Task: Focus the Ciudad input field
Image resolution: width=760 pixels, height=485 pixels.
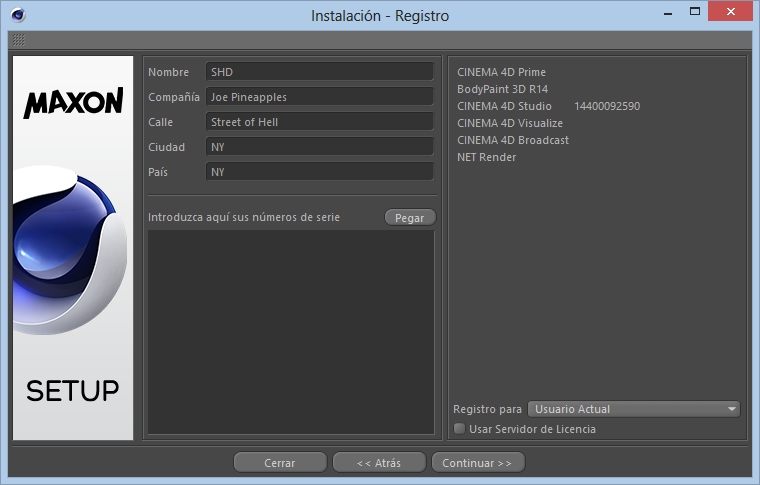Action: [319, 147]
